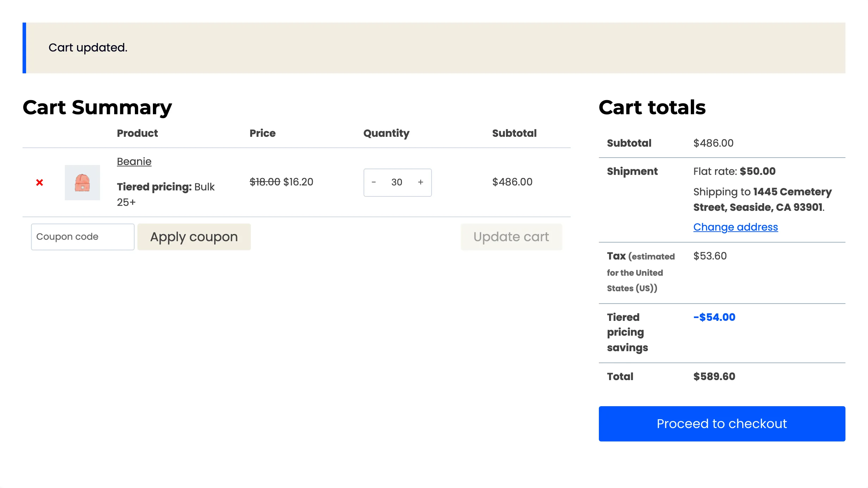Click the Cart totals heading

click(652, 108)
